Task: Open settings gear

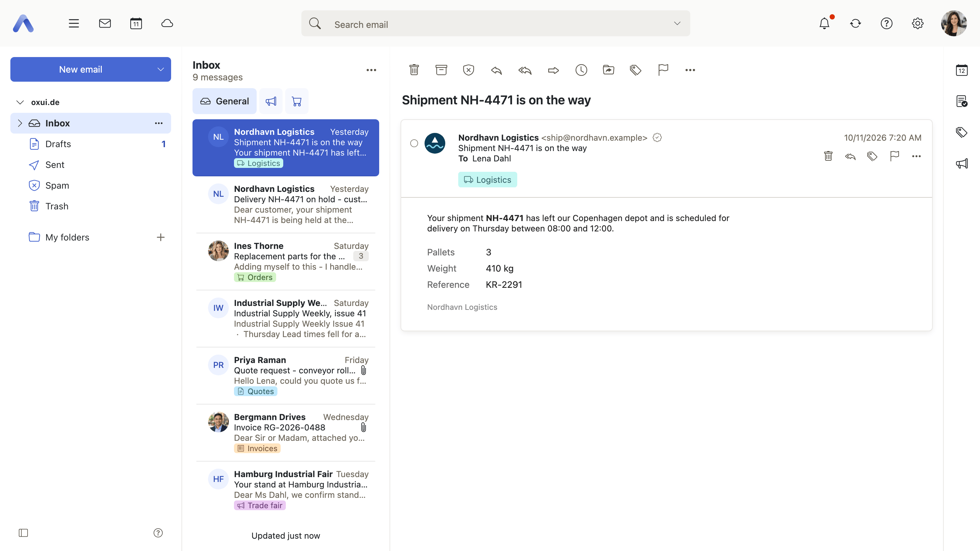Action: click(x=917, y=24)
